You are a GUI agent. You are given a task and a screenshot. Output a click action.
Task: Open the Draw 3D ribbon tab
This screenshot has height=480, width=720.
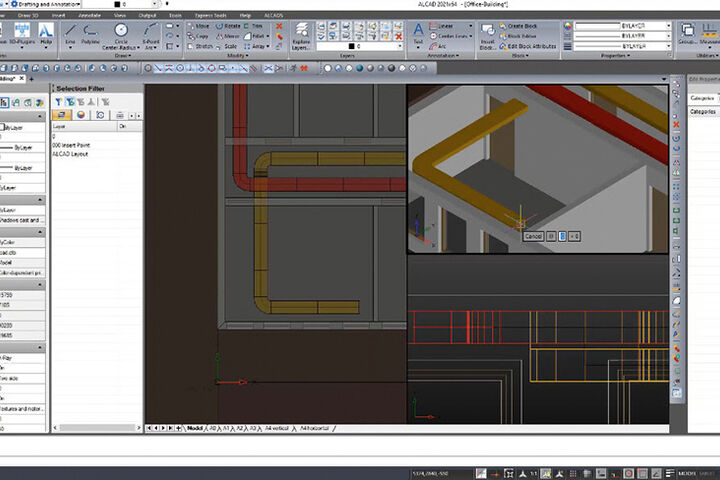pyautogui.click(x=28, y=15)
